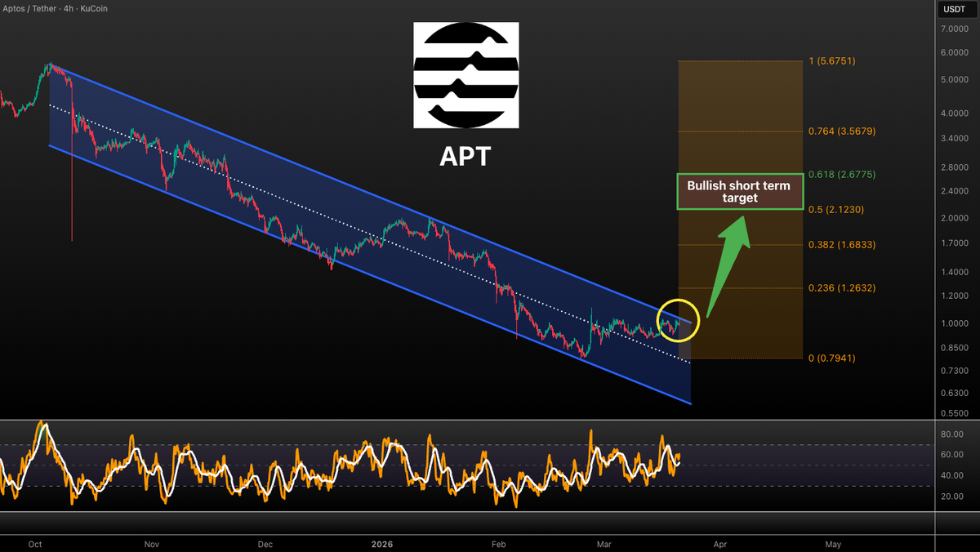
Task: Click the 0.5500 price axis label
Action: click(955, 413)
